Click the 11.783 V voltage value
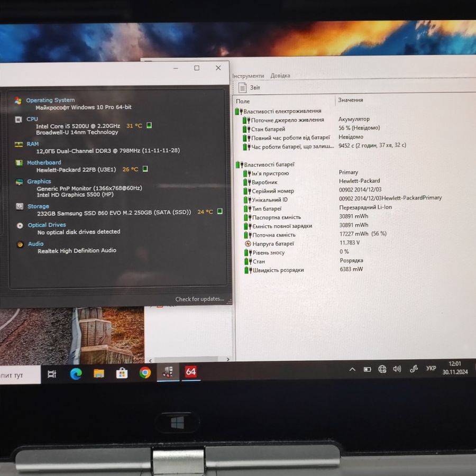Viewport: 476px width, 476px height. tap(350, 243)
